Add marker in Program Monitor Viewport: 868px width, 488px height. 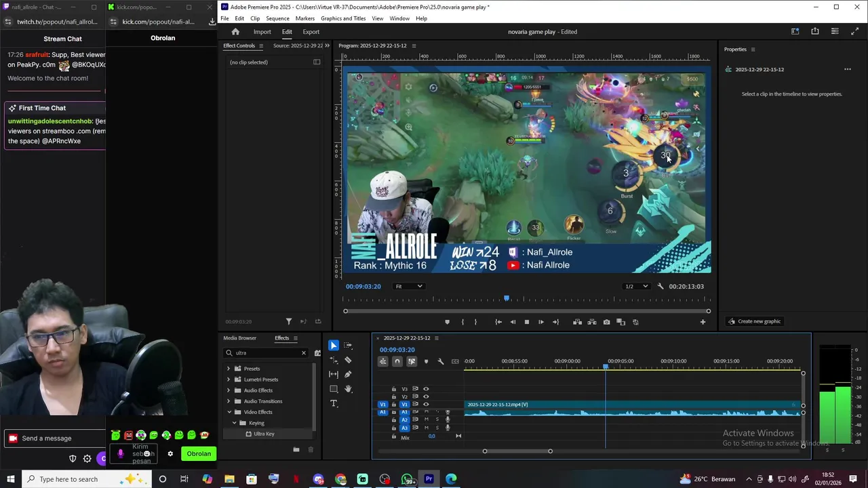(447, 322)
